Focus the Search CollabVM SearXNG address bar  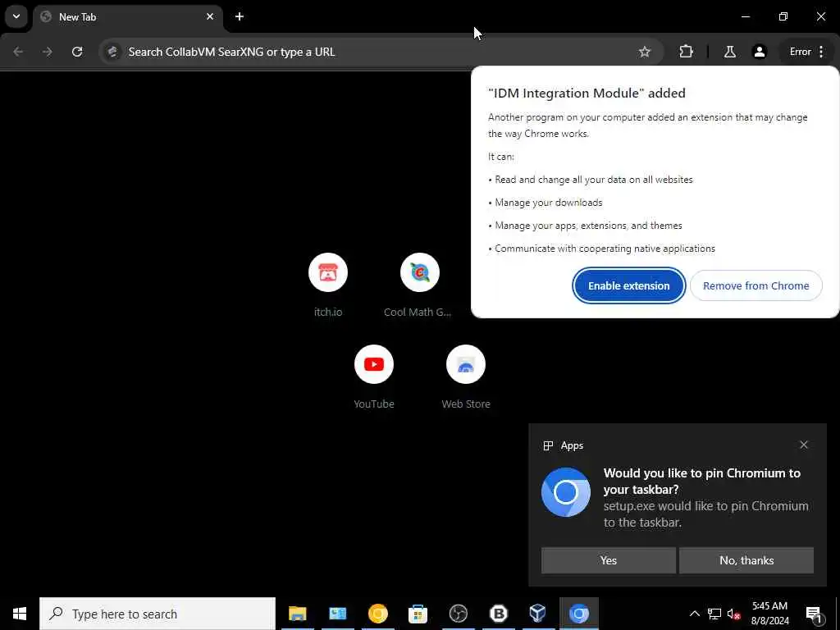(381, 52)
